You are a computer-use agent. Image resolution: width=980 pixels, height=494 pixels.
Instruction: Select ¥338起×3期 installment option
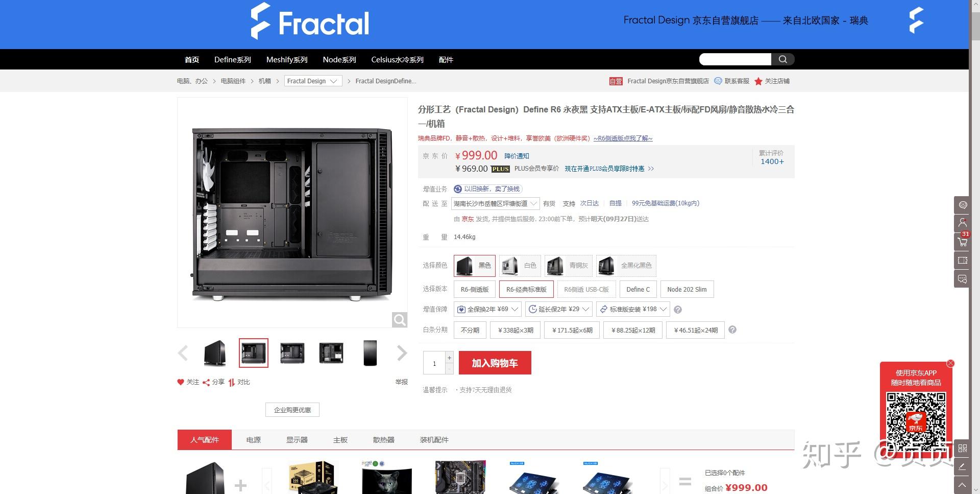tap(516, 330)
